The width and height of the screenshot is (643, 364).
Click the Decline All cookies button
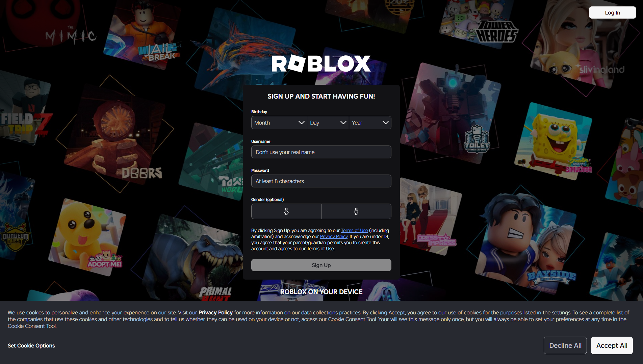[565, 345]
